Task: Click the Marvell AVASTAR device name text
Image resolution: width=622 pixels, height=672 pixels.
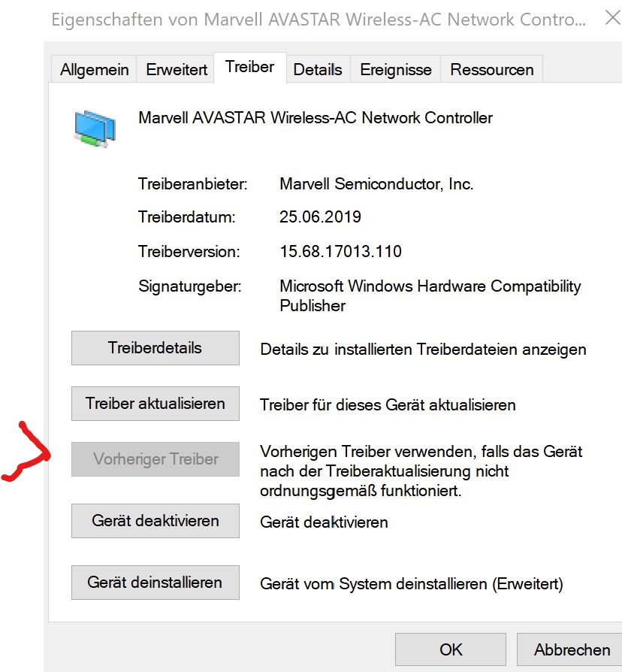Action: (x=316, y=118)
